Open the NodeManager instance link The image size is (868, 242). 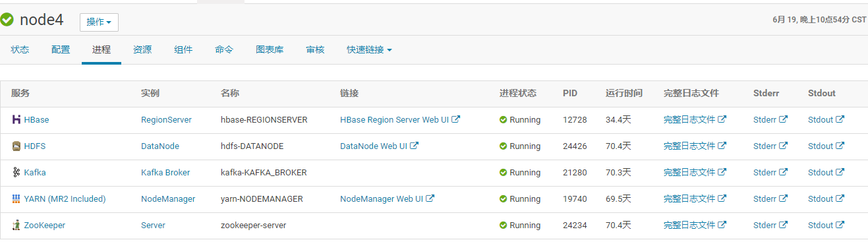coord(168,199)
